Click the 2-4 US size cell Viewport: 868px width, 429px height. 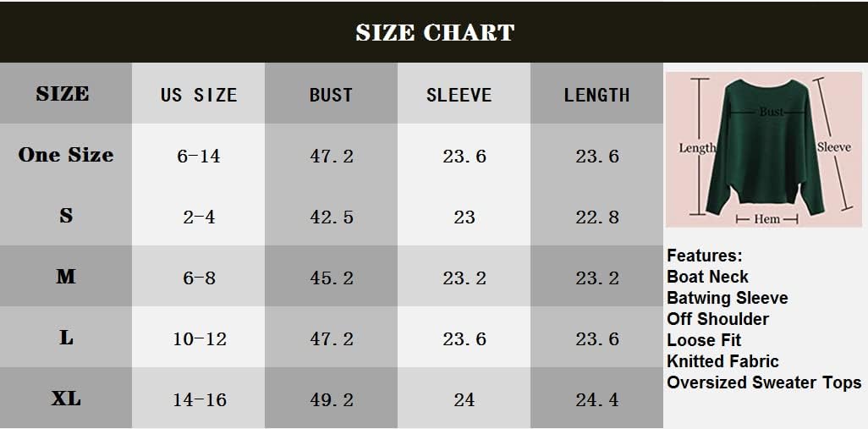tap(200, 217)
